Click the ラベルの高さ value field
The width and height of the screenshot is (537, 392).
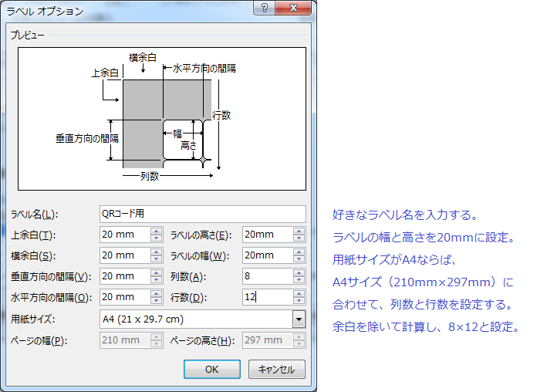coord(268,235)
